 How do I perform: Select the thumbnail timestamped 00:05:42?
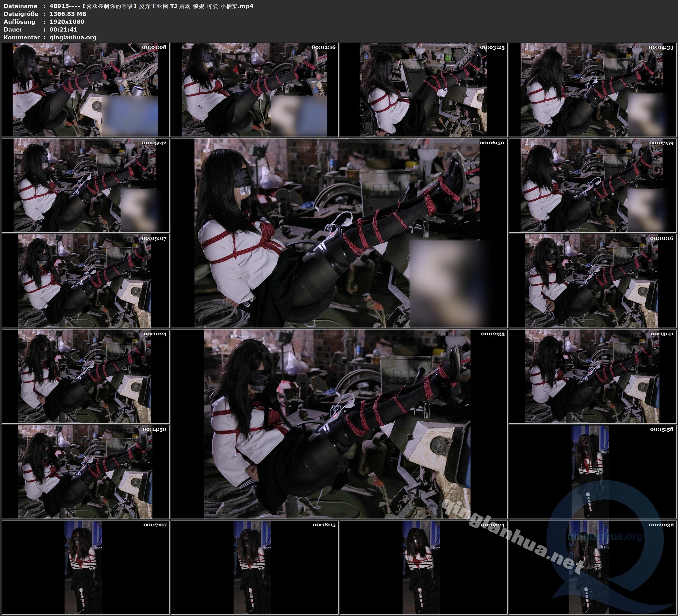(85, 185)
